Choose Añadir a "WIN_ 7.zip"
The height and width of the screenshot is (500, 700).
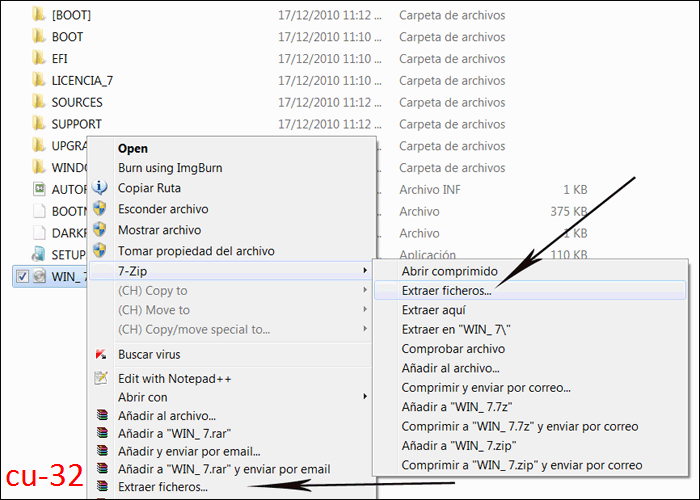click(x=459, y=446)
